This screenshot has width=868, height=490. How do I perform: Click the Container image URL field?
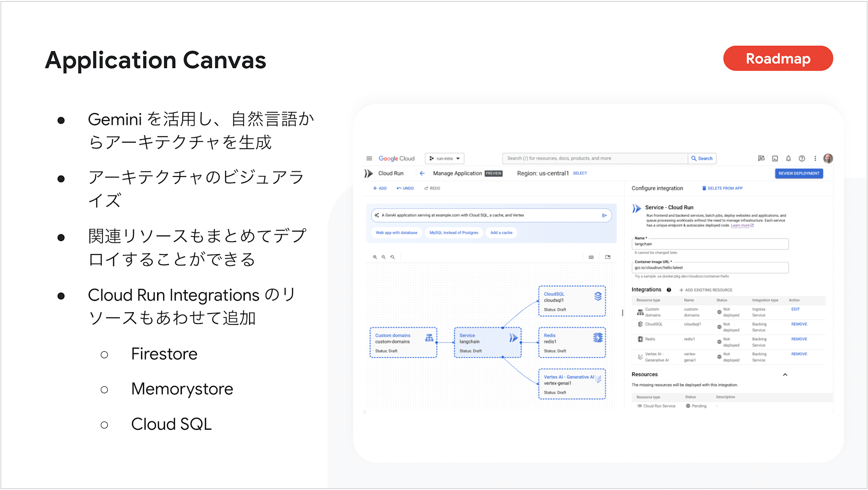(710, 268)
